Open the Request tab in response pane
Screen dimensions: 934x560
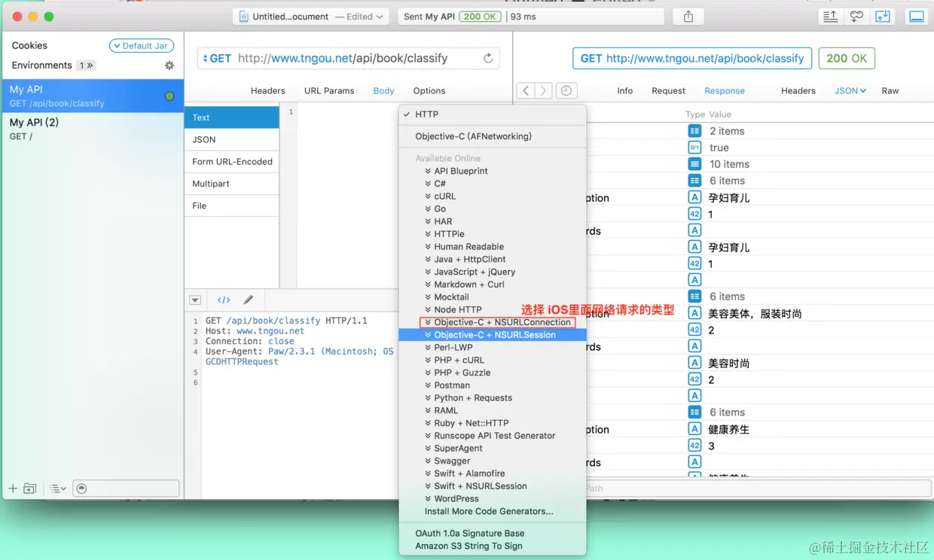(668, 90)
